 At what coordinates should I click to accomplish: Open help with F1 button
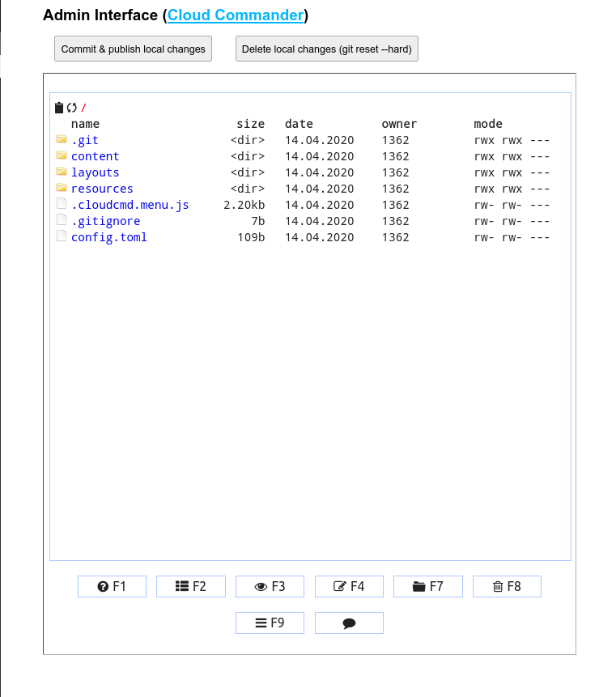point(112,586)
